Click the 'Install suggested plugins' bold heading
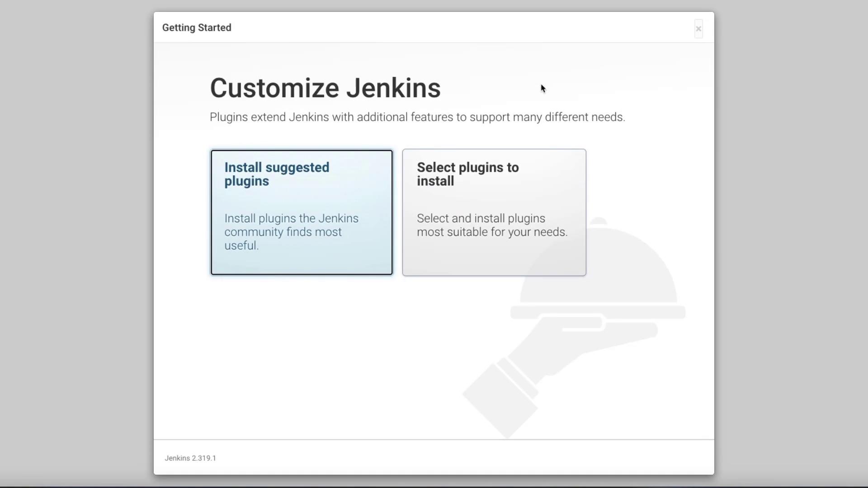Image resolution: width=868 pixels, height=488 pixels. click(x=276, y=174)
